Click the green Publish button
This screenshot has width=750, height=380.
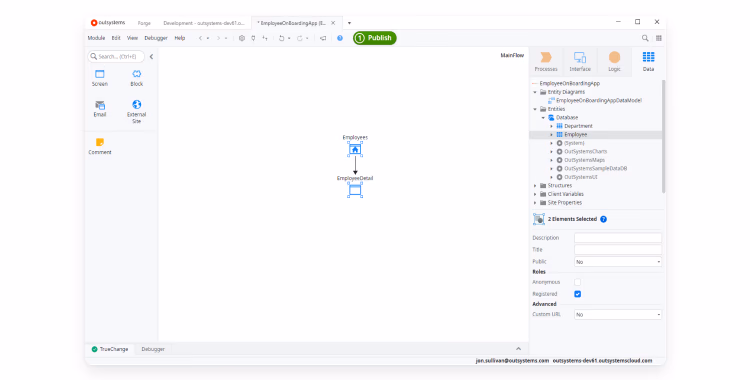[375, 38]
